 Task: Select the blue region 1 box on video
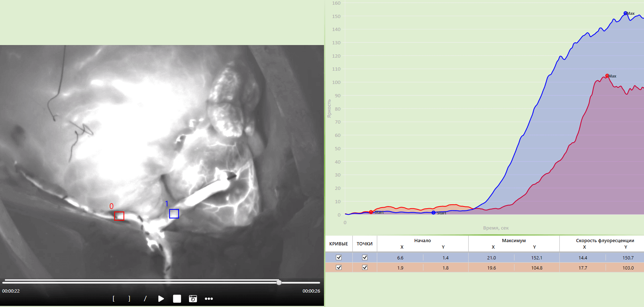(x=174, y=214)
